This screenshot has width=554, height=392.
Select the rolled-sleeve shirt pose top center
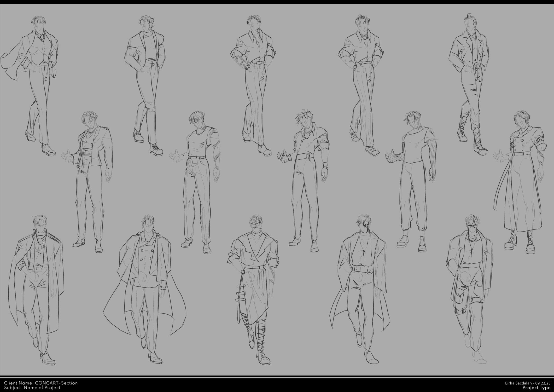click(255, 78)
